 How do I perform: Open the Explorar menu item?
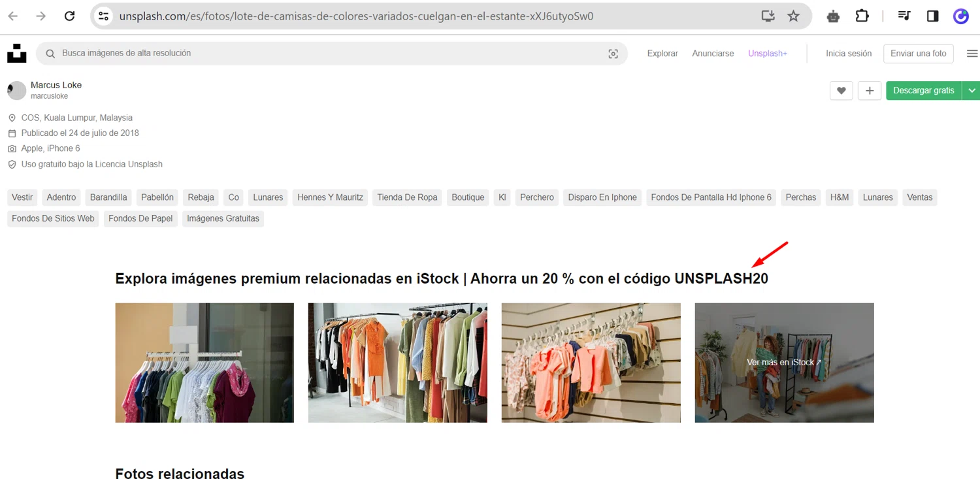[x=662, y=54]
